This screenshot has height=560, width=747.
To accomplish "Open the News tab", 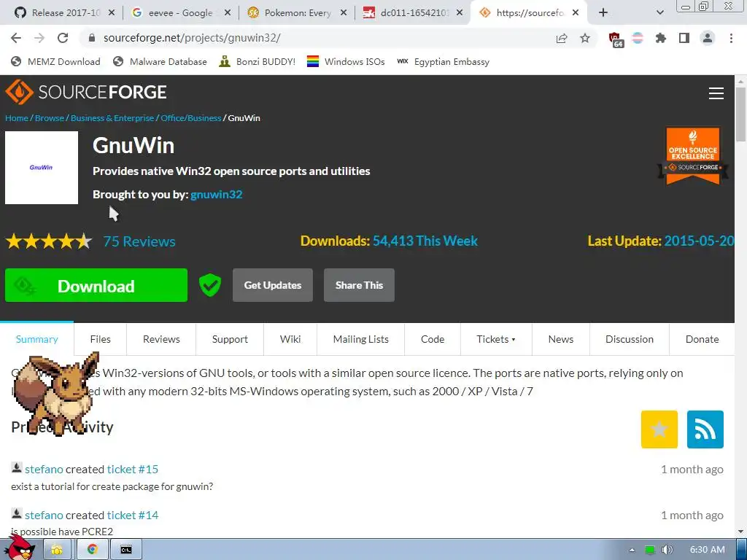I will 561,339.
